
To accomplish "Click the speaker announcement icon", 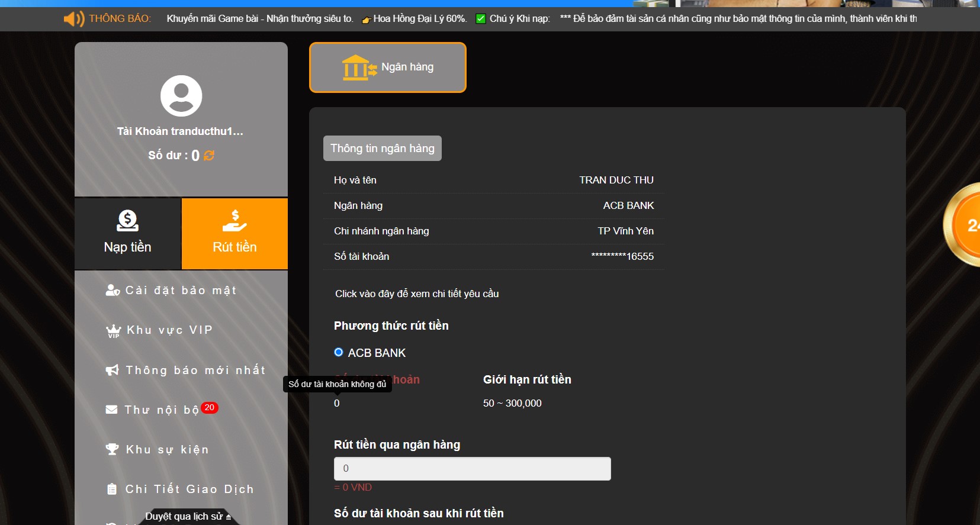I will coord(74,19).
